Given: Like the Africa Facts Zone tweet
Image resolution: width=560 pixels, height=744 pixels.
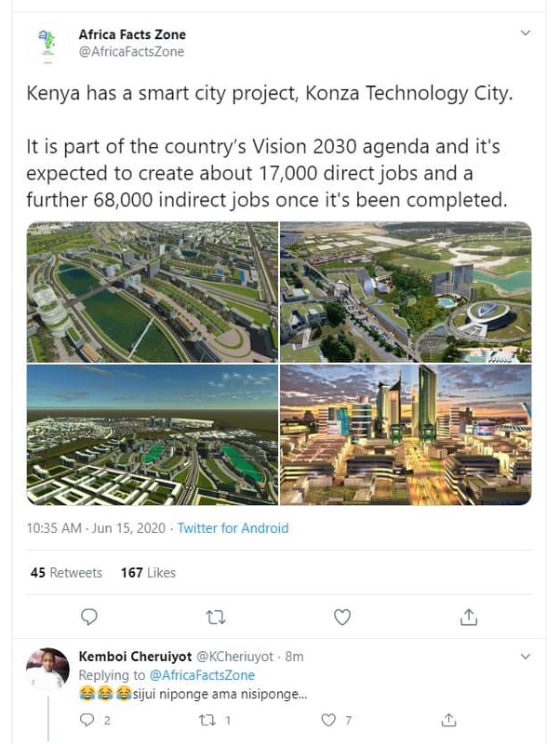Looking at the screenshot, I should tap(344, 616).
